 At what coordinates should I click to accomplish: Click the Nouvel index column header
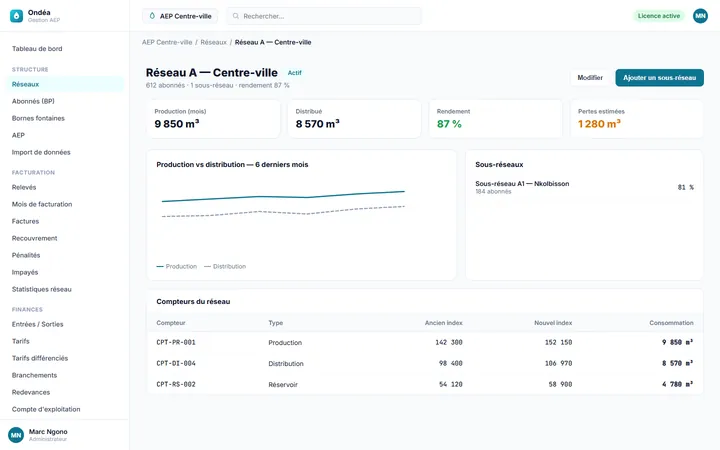pos(553,323)
